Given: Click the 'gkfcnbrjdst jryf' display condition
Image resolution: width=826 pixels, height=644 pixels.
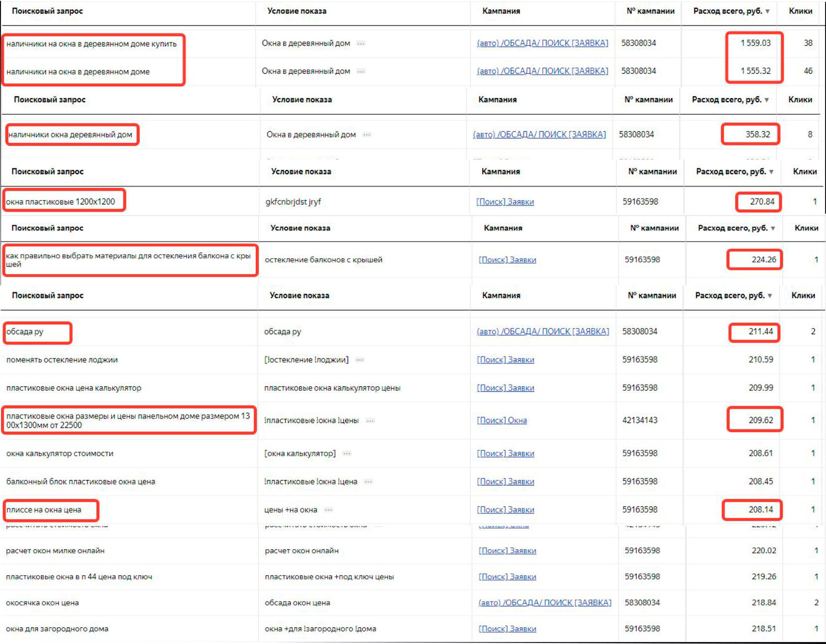Looking at the screenshot, I should (x=293, y=202).
